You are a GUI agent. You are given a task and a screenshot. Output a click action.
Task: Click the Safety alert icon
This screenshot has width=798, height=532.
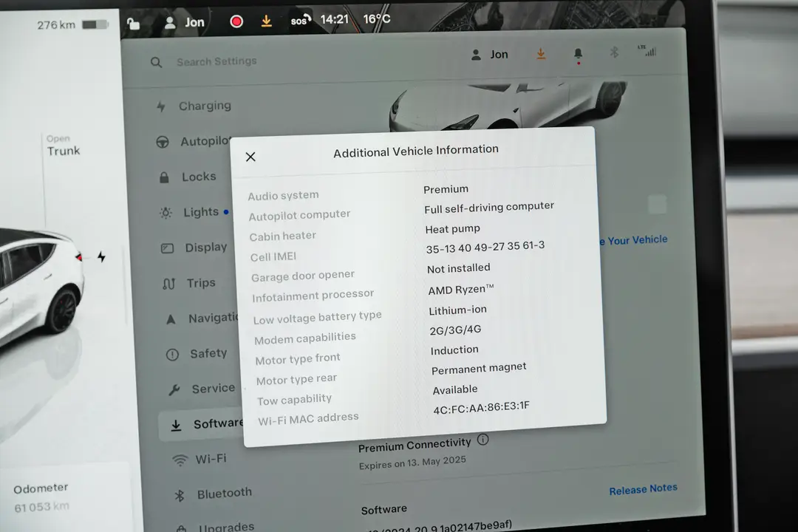click(172, 355)
